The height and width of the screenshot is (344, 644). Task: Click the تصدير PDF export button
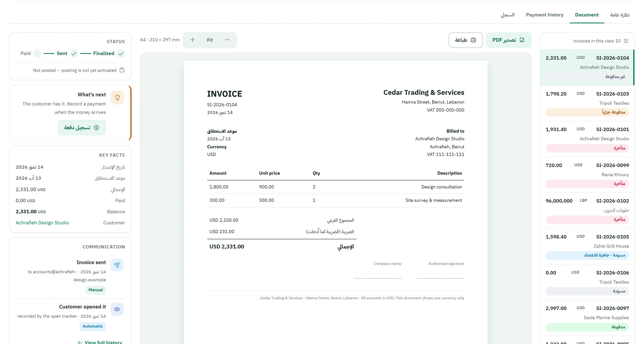click(508, 40)
